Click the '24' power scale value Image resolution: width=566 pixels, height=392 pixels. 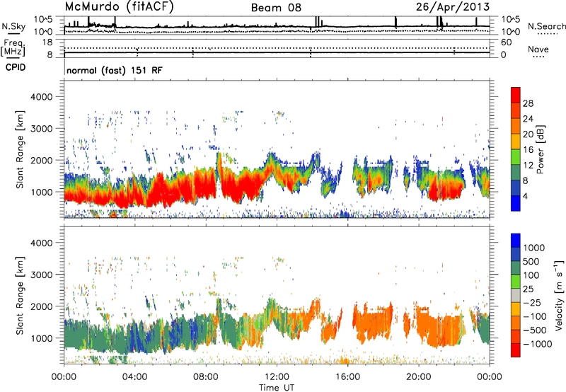pyautogui.click(x=528, y=119)
